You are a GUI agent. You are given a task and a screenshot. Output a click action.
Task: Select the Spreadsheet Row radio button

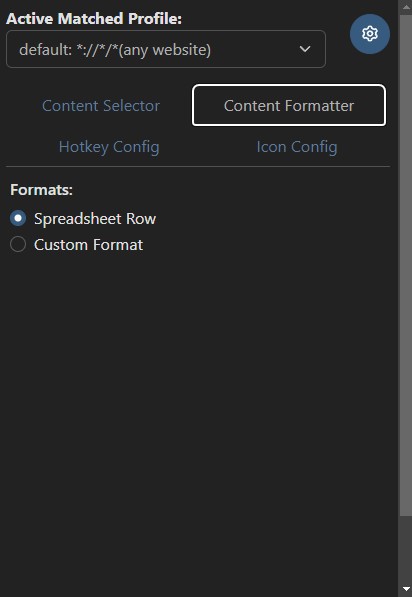(x=18, y=218)
